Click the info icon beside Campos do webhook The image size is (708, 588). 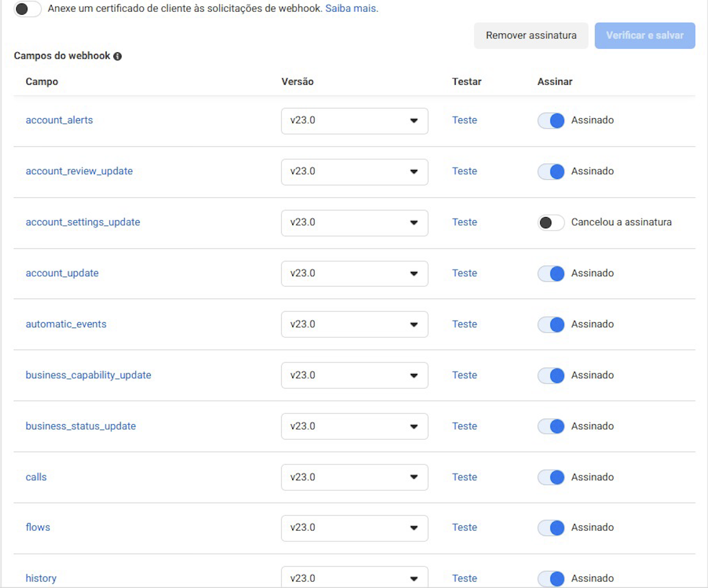coord(118,56)
